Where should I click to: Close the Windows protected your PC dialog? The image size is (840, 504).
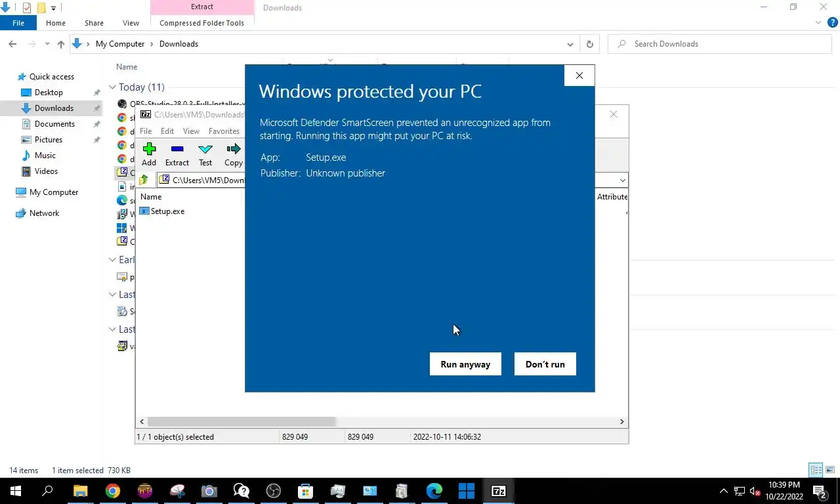(x=579, y=75)
